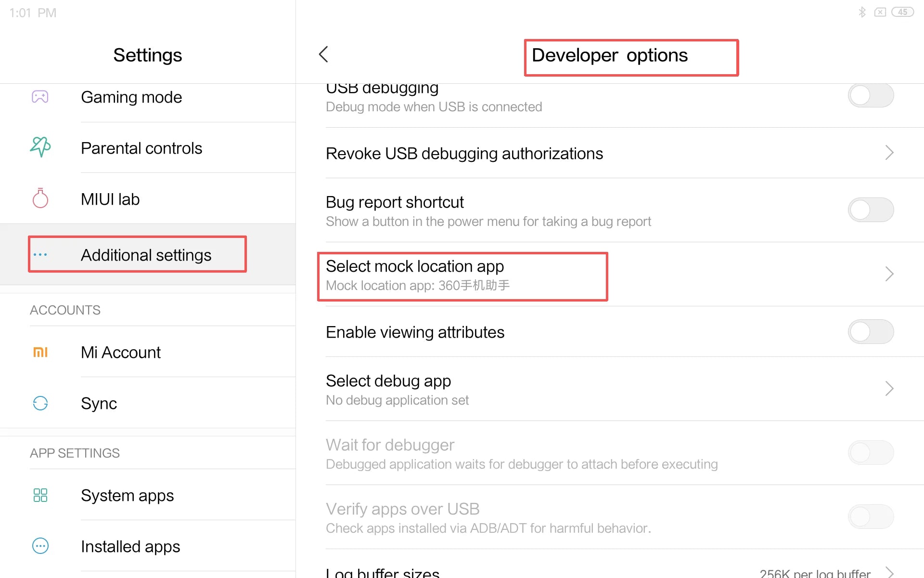Click the Bluetooth status bar icon
Image resolution: width=924 pixels, height=578 pixels.
862,12
